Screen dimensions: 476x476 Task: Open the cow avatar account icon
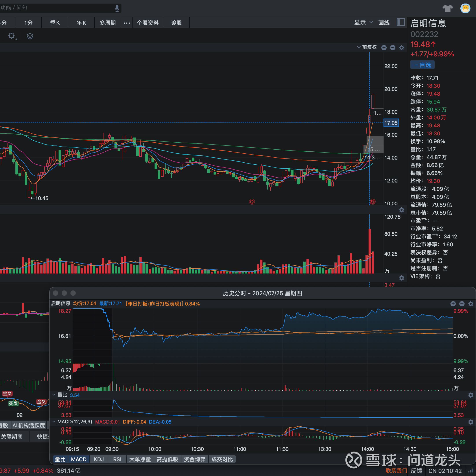[x=465, y=8]
